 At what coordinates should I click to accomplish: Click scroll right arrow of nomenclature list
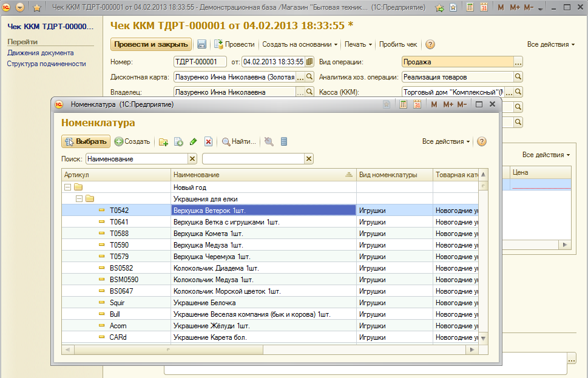472,349
